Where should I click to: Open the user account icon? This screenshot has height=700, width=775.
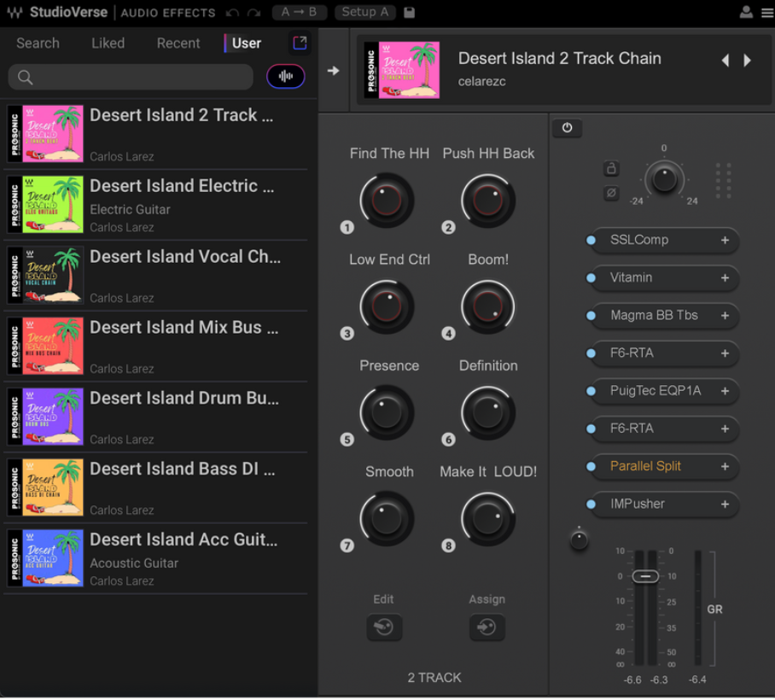coord(746,13)
